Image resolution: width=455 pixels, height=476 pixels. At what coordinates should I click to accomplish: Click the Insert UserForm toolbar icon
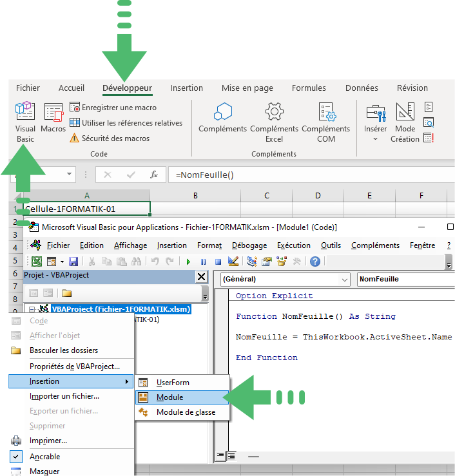tap(52, 262)
